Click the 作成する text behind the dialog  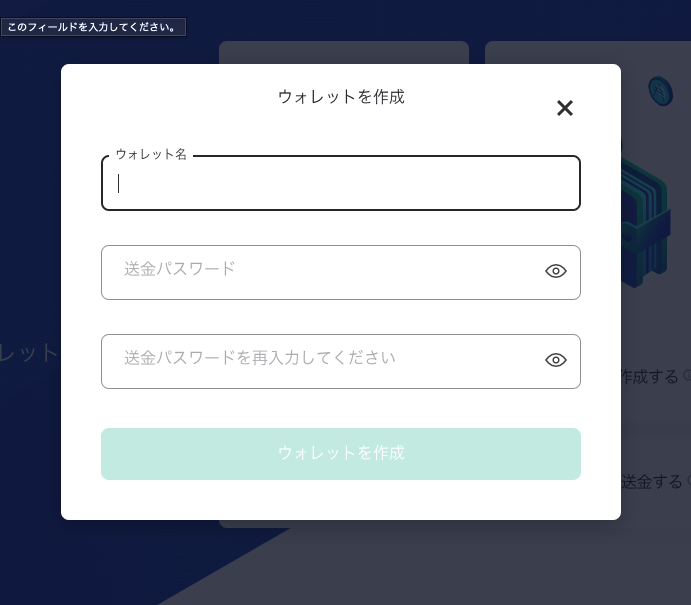(x=650, y=377)
